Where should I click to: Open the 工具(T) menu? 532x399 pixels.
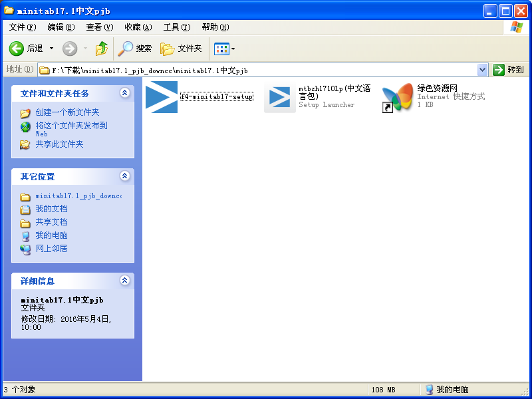177,27
